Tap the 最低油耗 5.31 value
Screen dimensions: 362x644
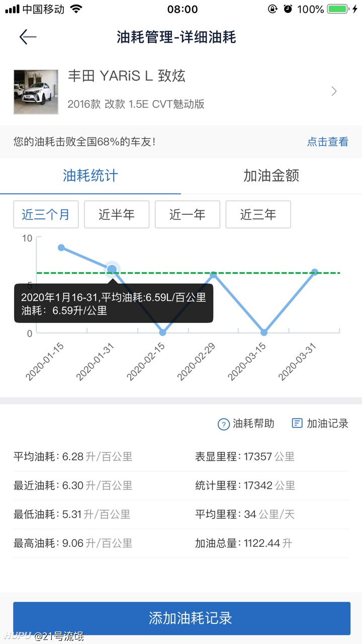coord(72,514)
